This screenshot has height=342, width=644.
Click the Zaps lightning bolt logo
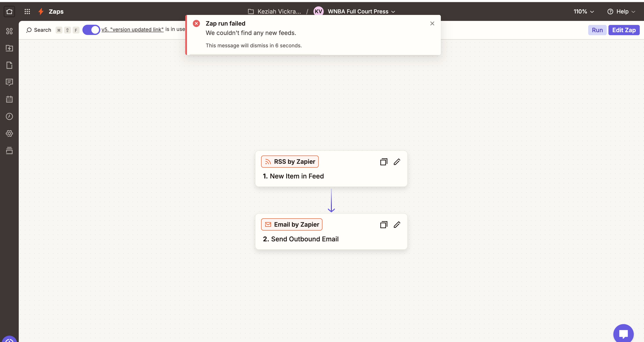click(x=41, y=12)
